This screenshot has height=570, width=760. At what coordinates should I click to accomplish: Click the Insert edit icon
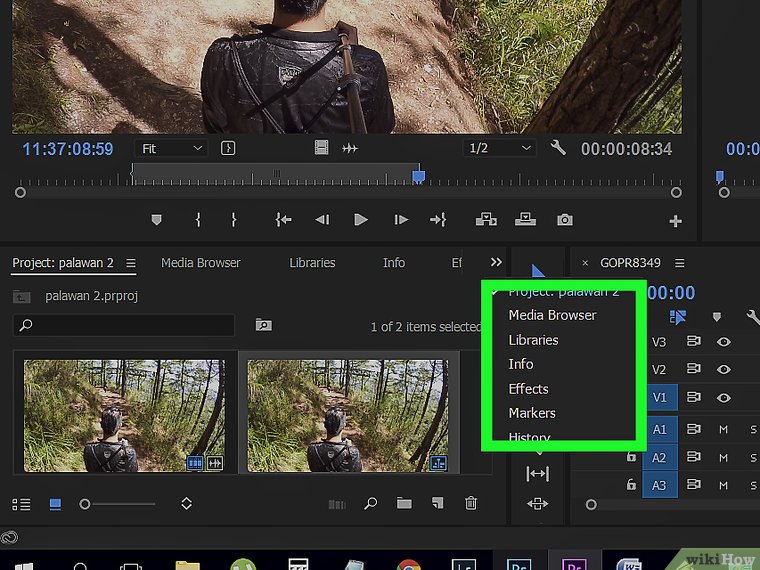[x=487, y=220]
